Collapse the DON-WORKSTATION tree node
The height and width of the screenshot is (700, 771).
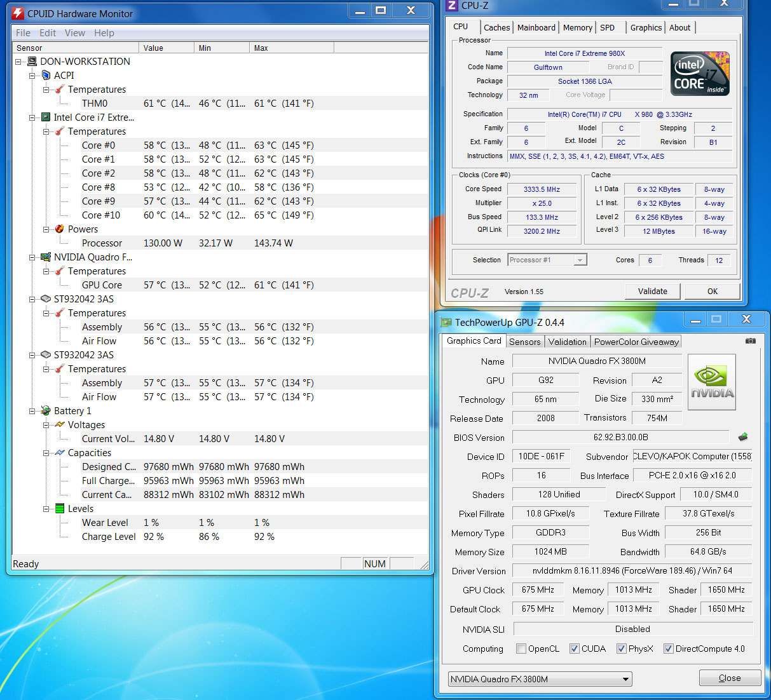pos(18,62)
